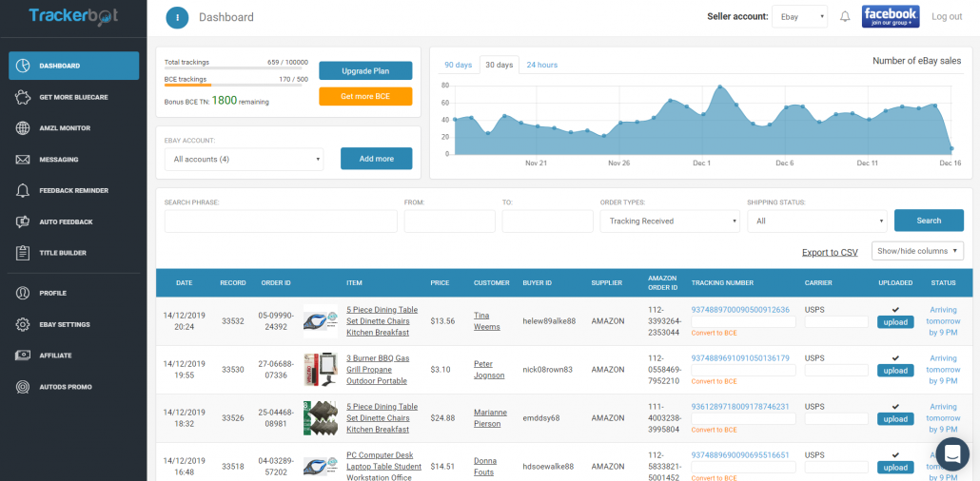Click carrier input field in record 33532 row
This screenshot has height=481, width=980.
click(836, 321)
